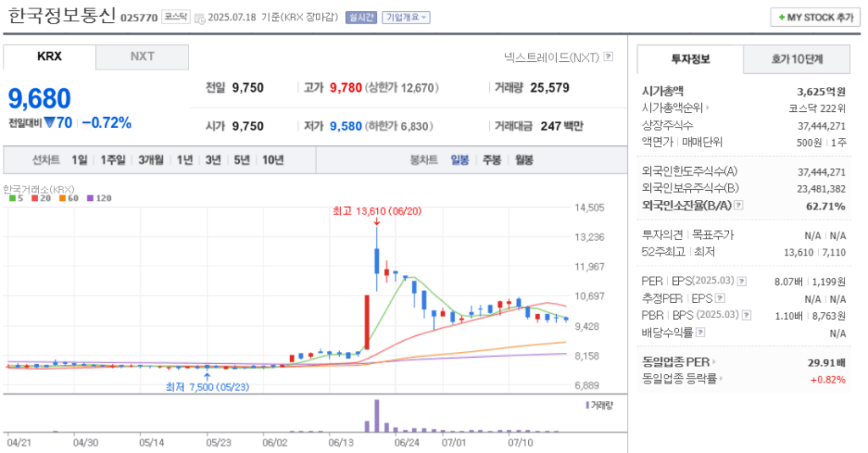Image resolution: width=868 pixels, height=453 pixels.
Task: Open help icon next to 추정PER EPS
Action: [720, 299]
